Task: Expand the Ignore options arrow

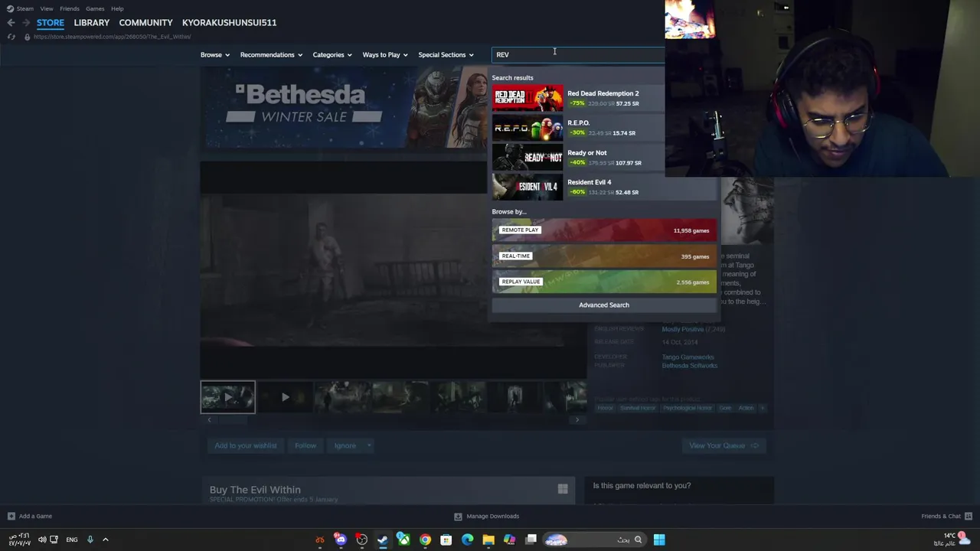Action: (368, 445)
